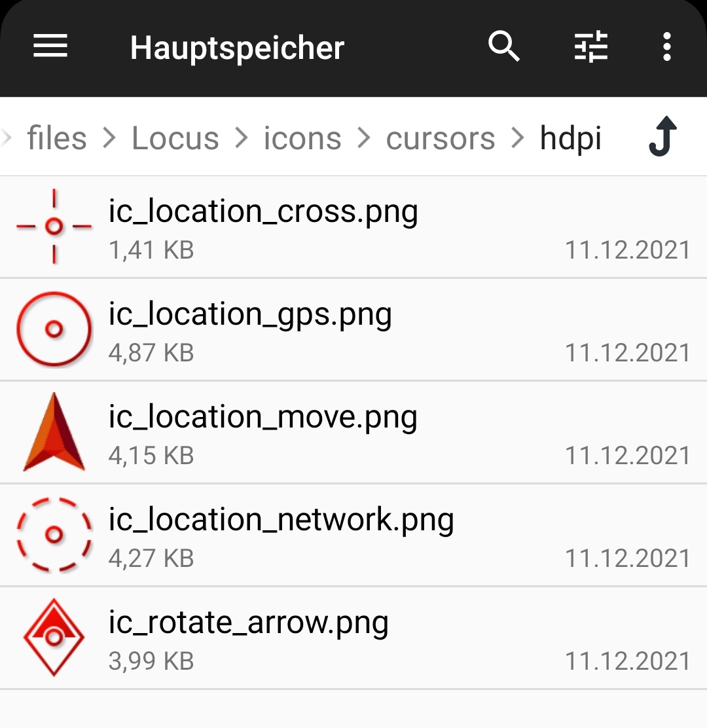Go up one folder level arrow
Screen dimensions: 707x728
pyautogui.click(x=662, y=137)
